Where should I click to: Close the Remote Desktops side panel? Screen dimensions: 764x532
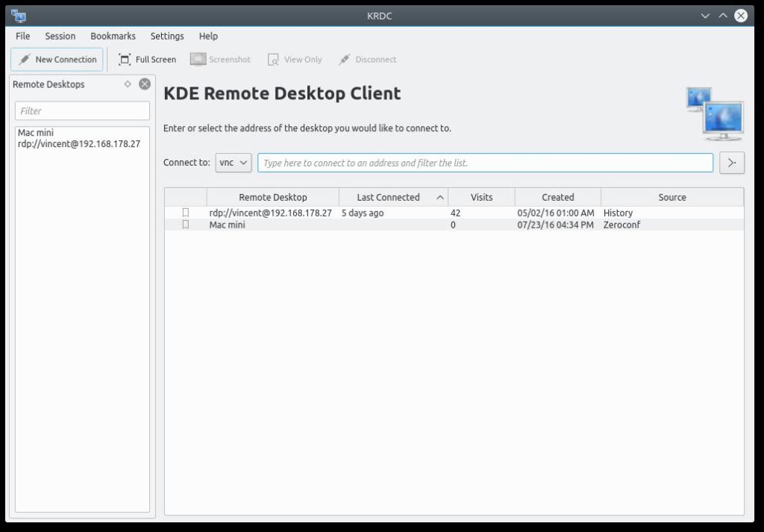point(145,84)
